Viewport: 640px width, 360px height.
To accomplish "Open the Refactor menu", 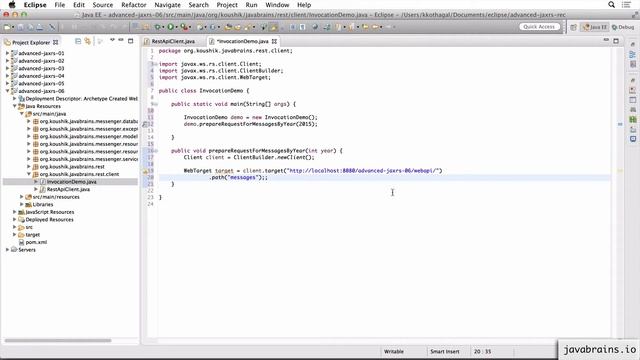I will [133, 5].
